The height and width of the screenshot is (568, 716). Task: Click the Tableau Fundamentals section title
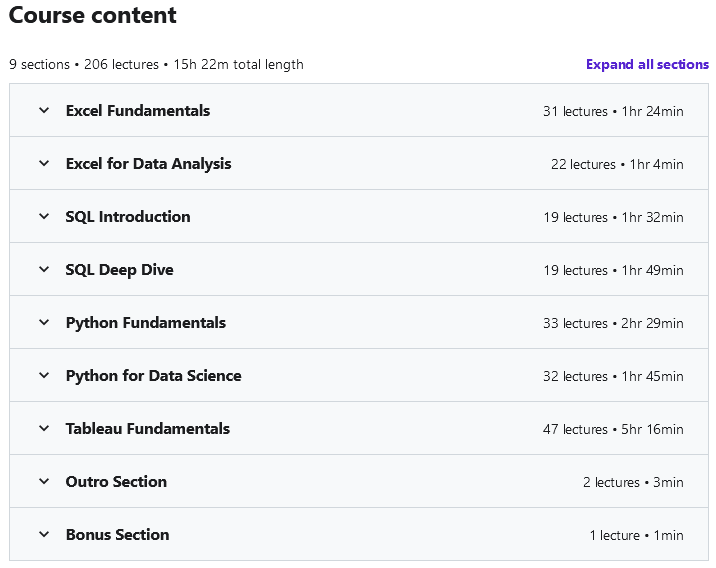pyautogui.click(x=148, y=429)
